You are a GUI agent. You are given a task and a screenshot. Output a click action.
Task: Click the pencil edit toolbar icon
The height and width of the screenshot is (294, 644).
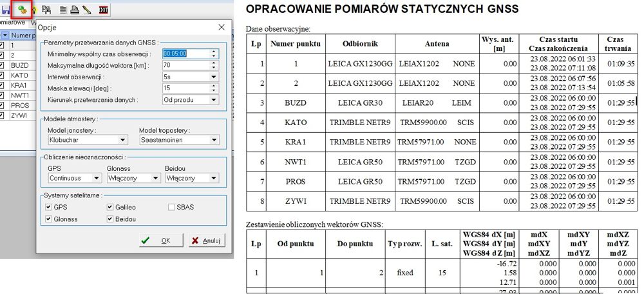87,10
